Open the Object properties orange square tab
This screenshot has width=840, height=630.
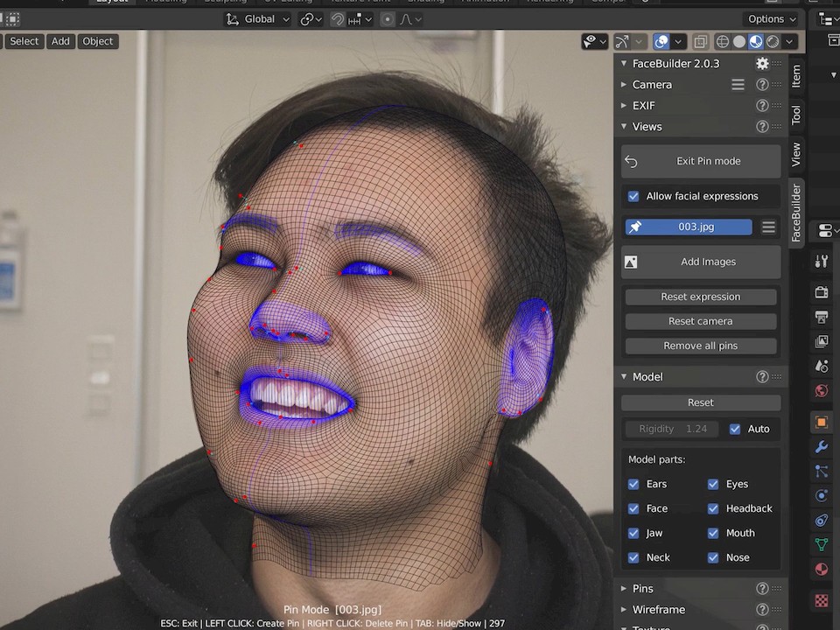[x=822, y=423]
